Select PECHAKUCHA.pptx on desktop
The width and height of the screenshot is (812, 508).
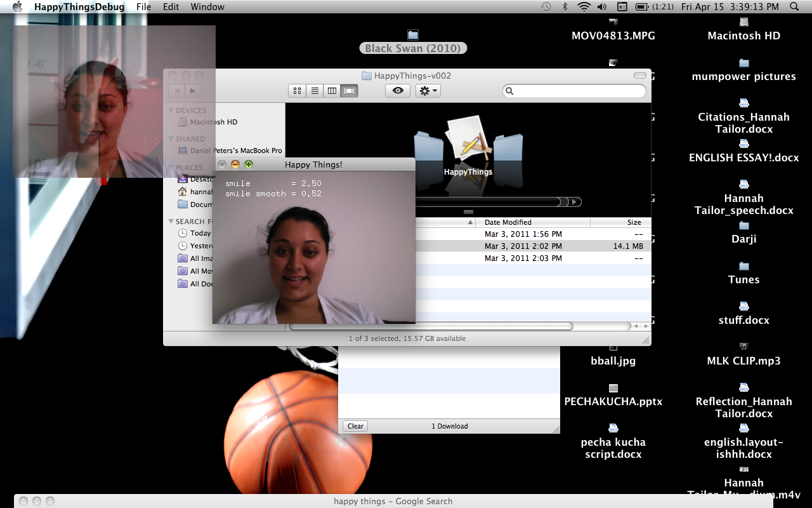(x=613, y=396)
